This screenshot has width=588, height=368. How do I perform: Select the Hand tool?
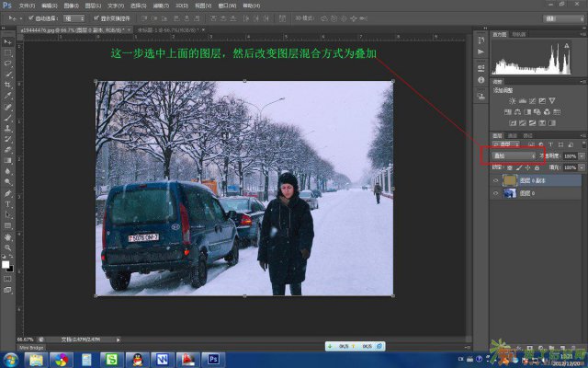click(7, 236)
